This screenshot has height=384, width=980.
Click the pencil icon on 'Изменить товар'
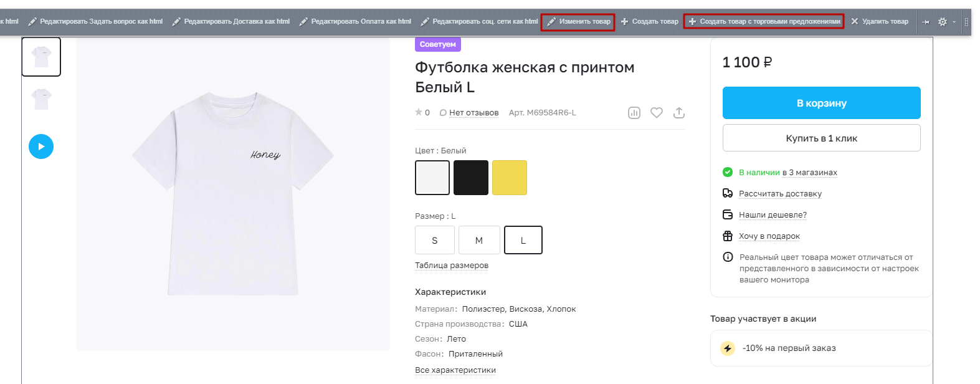(x=551, y=22)
